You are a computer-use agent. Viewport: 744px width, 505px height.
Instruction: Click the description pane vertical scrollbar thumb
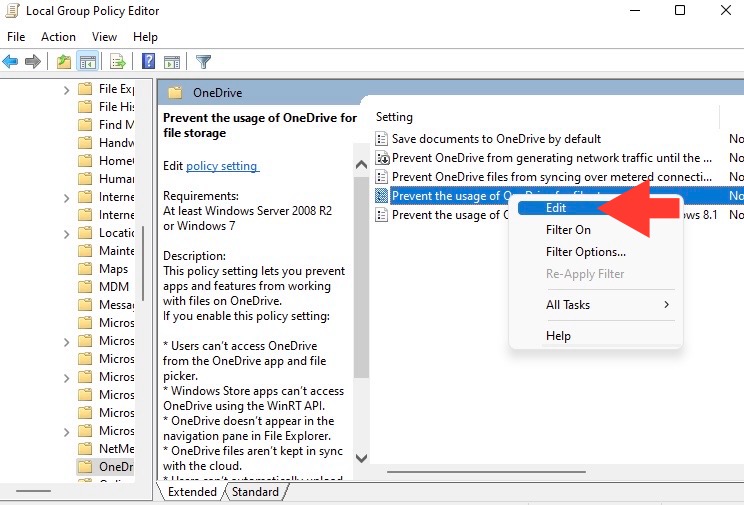click(x=362, y=277)
